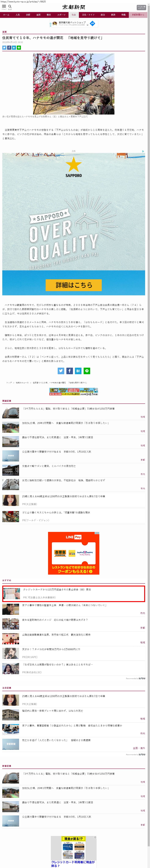Image resolution: width=150 pixels, height=868 pixels.
Task: Click the magnifier search icon in the header
Action: coord(10,6)
